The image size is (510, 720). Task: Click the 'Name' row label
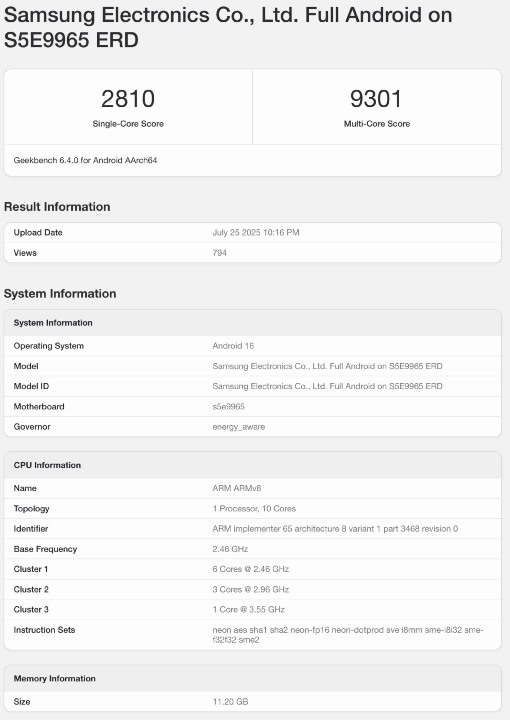pyautogui.click(x=25, y=488)
